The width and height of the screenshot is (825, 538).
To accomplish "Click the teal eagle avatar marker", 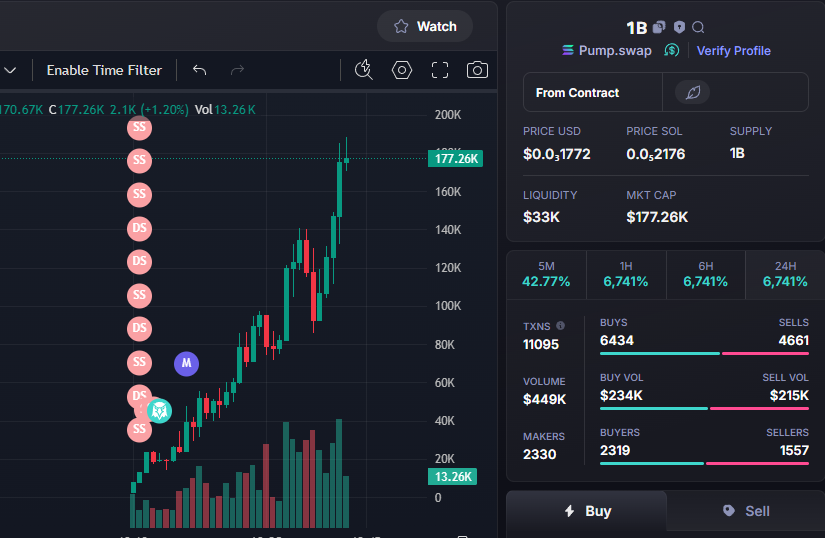I will [159, 411].
